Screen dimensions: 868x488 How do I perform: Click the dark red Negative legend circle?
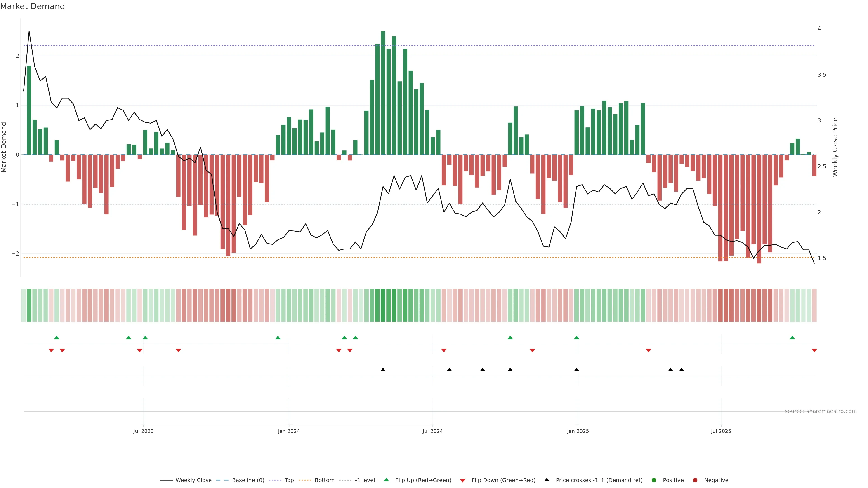[695, 480]
